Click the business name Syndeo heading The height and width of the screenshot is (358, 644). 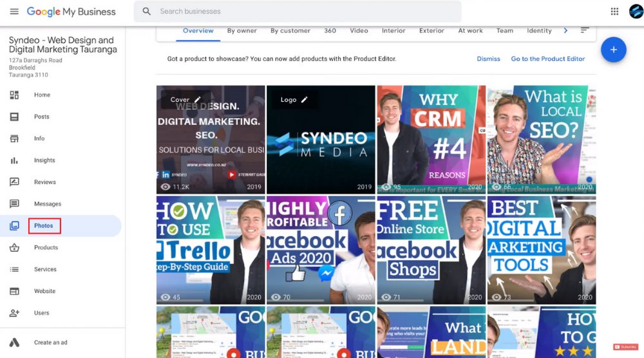coord(63,45)
